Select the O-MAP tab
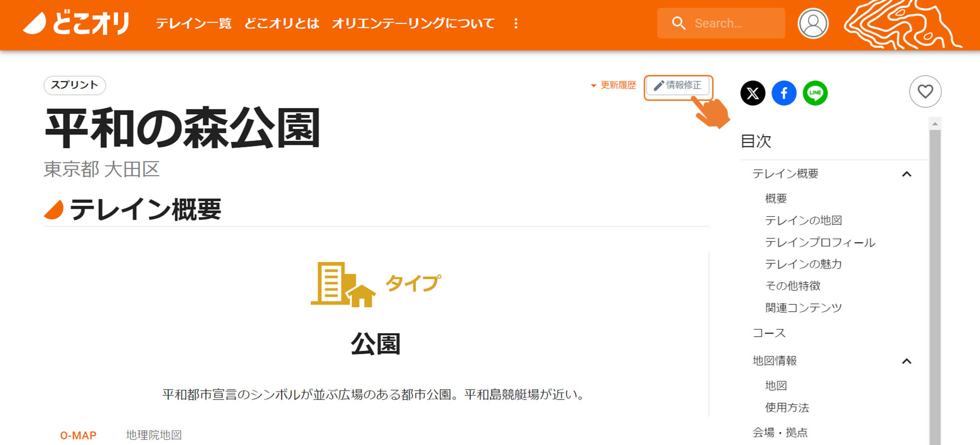This screenshot has height=445, width=980. point(78,435)
